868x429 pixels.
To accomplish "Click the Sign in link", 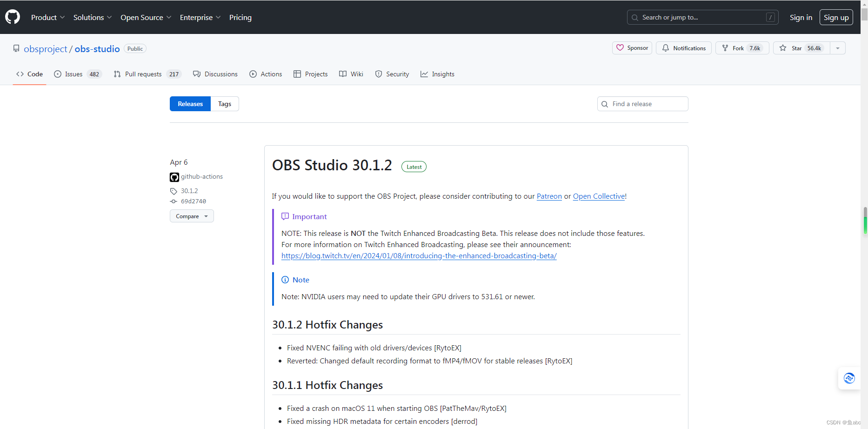I will click(x=801, y=17).
